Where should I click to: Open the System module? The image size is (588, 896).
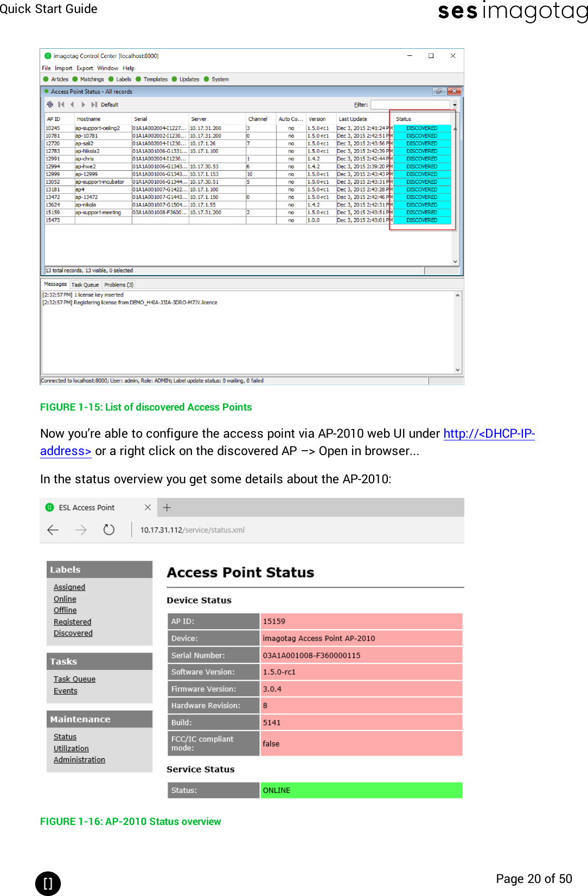216,79
